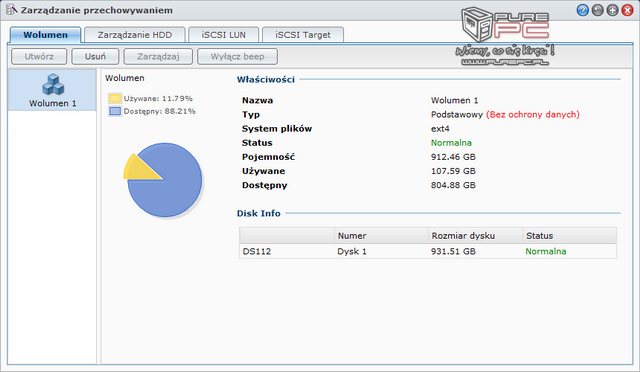Switch to the Wolumen tab

(x=45, y=35)
